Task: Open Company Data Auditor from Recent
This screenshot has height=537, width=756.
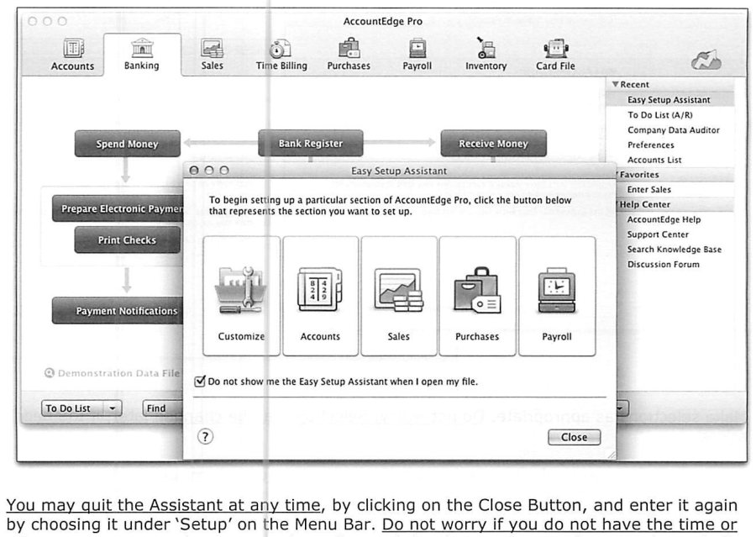Action: pos(673,129)
